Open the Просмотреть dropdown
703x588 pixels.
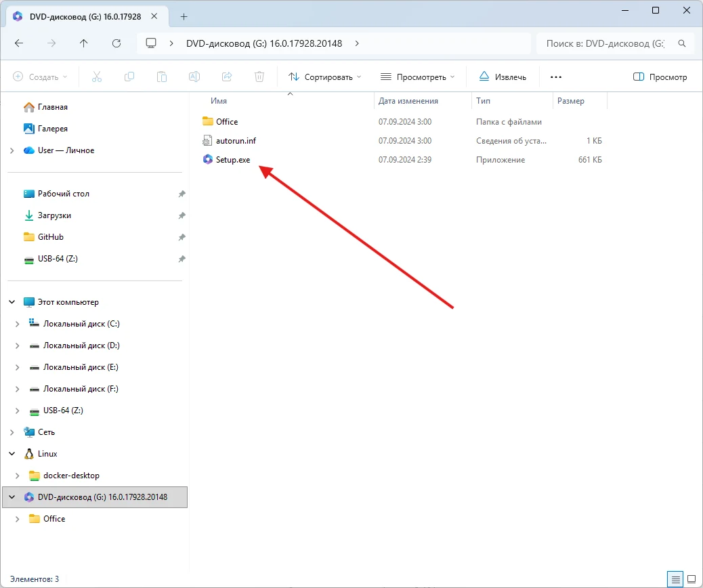417,77
